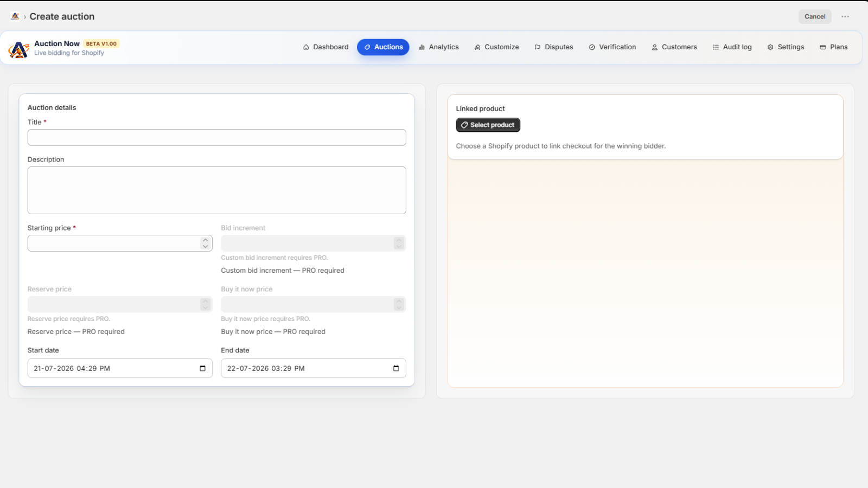
Task: Click 'Custom bid increment — PRO required' text
Action: pos(283,271)
